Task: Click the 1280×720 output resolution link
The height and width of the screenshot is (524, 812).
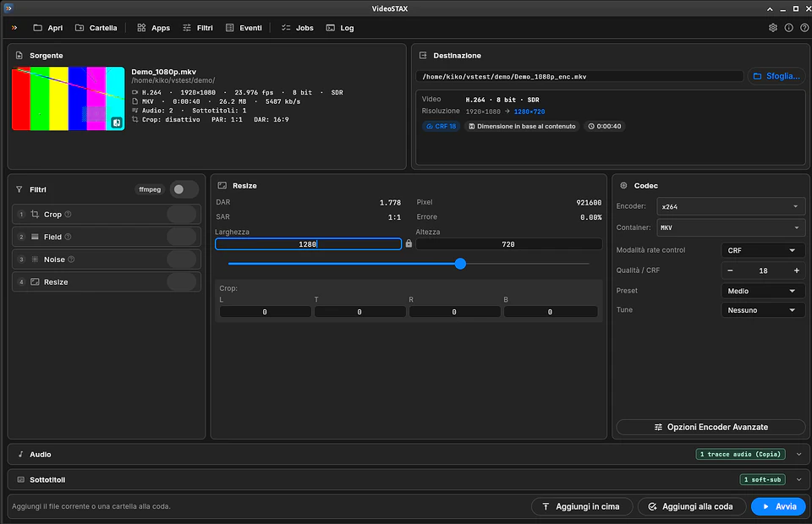Action: pyautogui.click(x=529, y=112)
